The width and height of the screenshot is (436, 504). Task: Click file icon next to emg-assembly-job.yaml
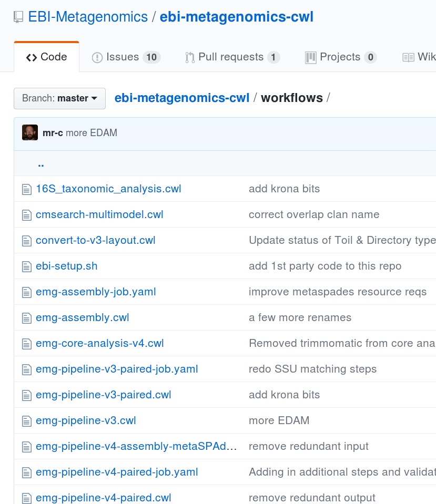(27, 292)
